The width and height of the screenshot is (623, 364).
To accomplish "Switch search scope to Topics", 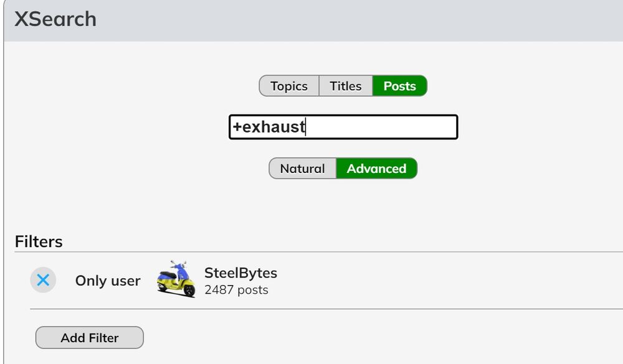I will 289,86.
